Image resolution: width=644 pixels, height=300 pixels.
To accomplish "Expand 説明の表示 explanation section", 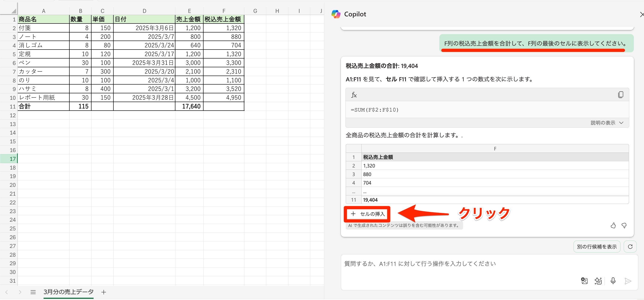I will point(603,123).
